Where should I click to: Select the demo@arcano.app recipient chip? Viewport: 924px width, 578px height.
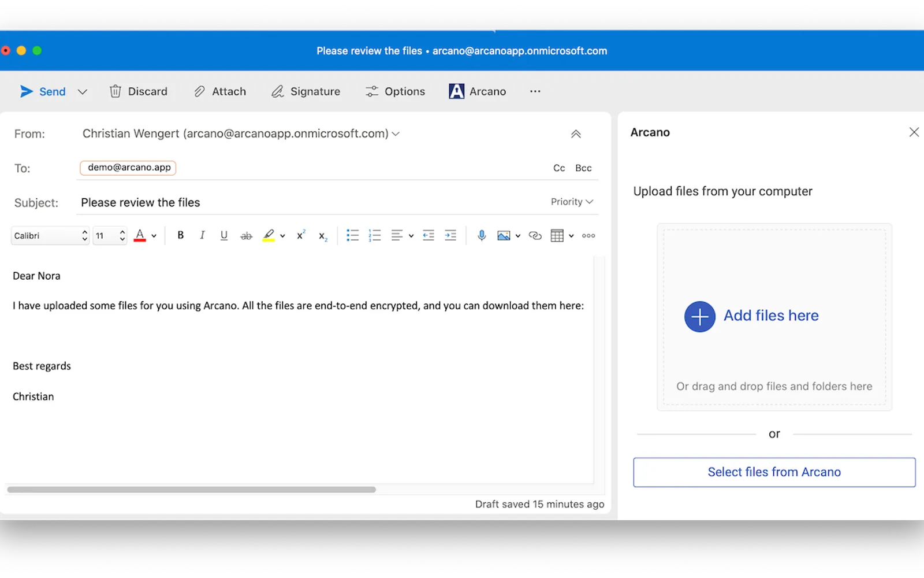pos(128,168)
